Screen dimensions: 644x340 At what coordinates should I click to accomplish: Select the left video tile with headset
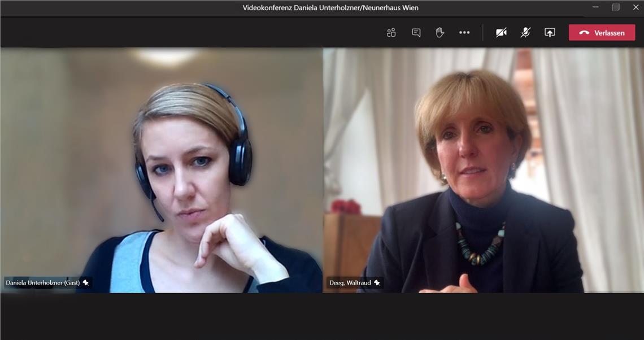click(x=161, y=169)
